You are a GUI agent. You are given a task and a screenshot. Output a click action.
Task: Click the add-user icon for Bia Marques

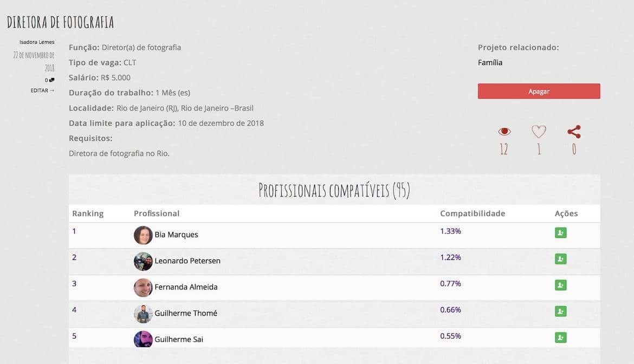pyautogui.click(x=560, y=233)
